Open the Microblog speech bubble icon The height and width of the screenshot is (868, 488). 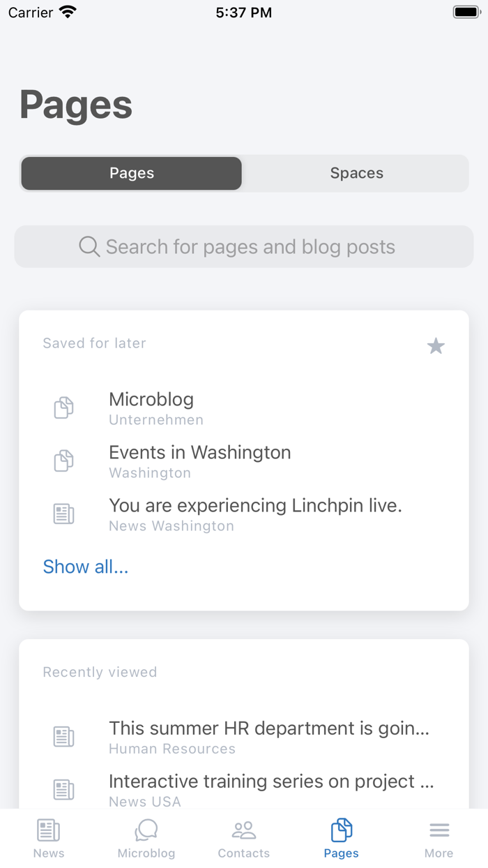point(146,830)
